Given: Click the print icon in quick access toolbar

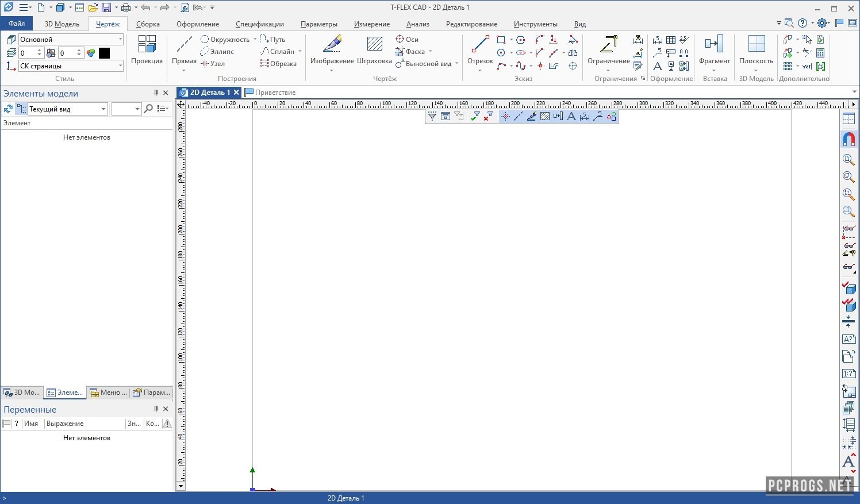Looking at the screenshot, I should [x=126, y=7].
